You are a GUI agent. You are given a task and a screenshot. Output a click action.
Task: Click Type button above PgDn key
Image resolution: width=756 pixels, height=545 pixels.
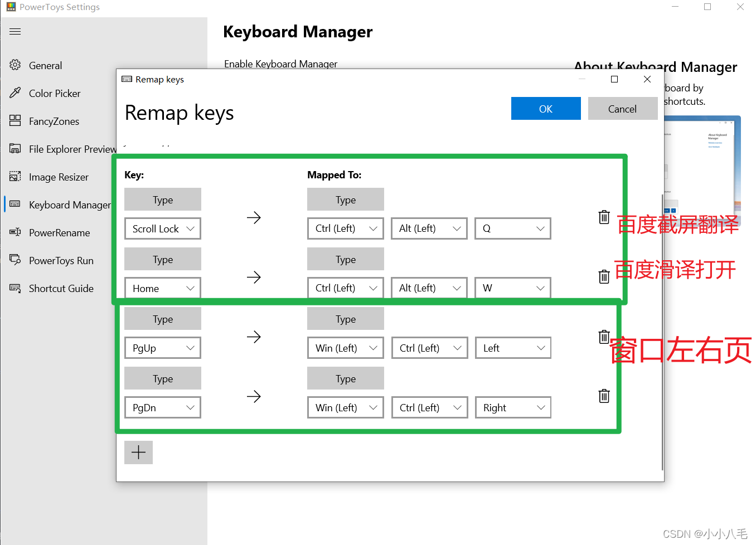(163, 378)
